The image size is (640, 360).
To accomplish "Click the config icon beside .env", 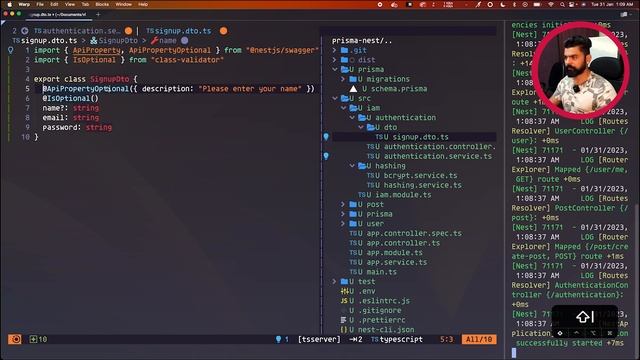I will [x=344, y=291].
